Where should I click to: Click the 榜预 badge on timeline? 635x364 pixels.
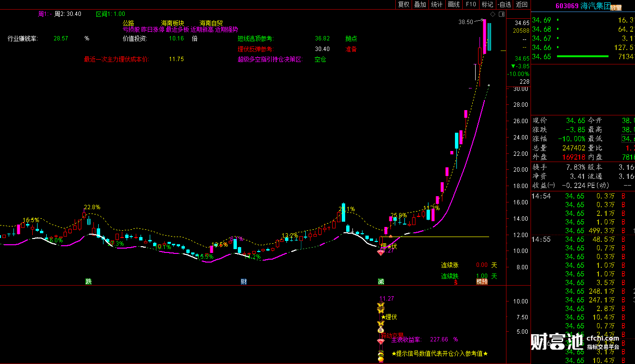(x=482, y=281)
